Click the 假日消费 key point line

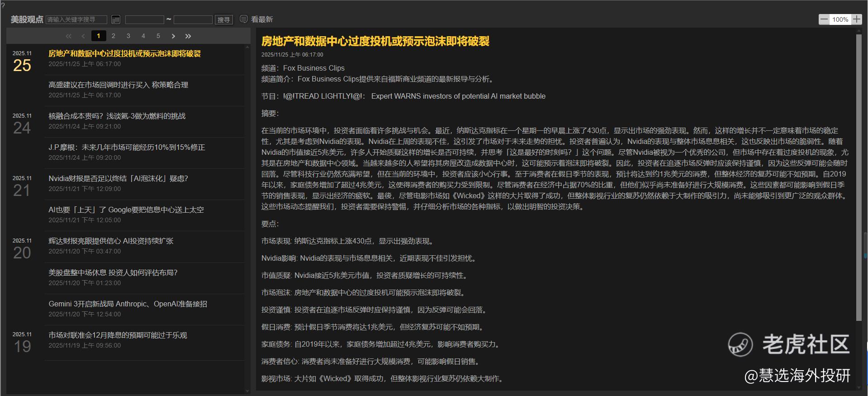click(374, 327)
